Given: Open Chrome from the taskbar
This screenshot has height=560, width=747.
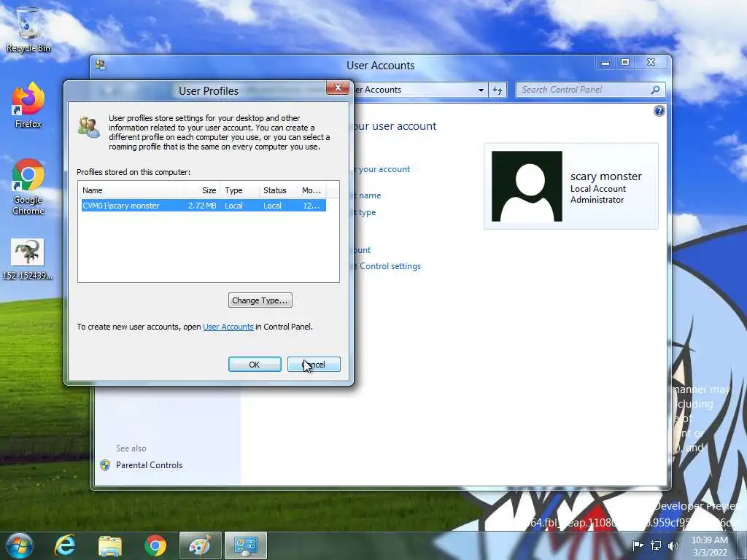Looking at the screenshot, I should [155, 545].
